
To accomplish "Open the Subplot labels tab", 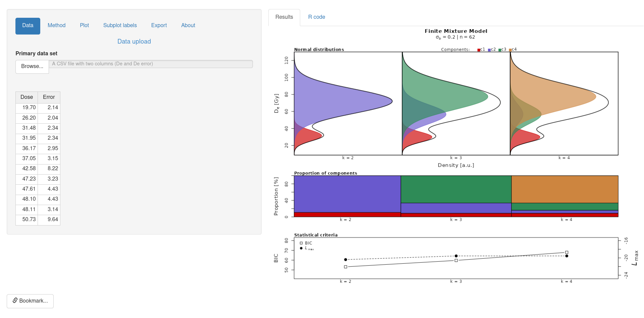I will [120, 25].
